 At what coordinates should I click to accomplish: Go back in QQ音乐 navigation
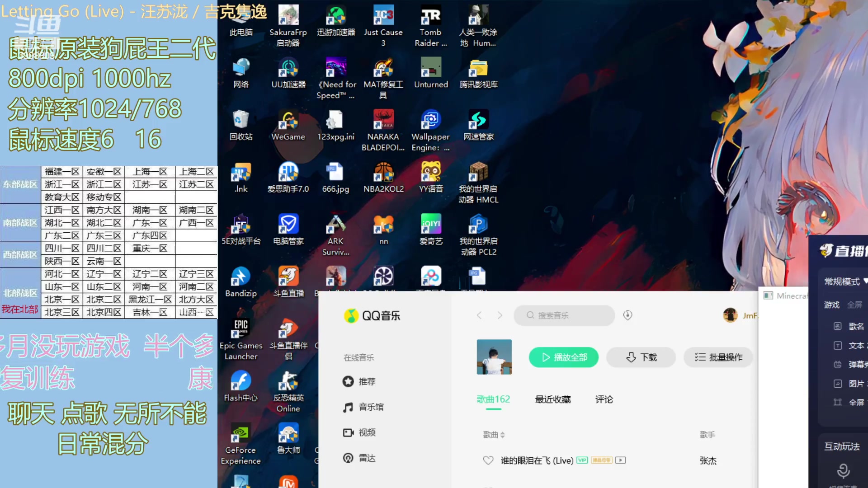click(479, 315)
